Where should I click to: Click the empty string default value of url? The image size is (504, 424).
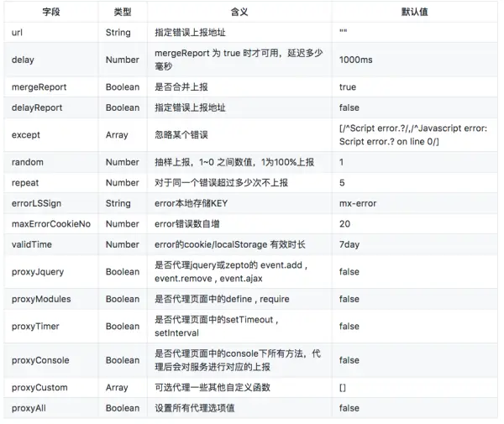tap(343, 31)
